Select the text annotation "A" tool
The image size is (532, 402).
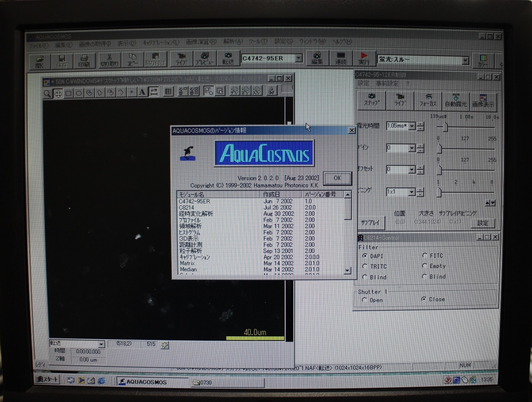(142, 92)
